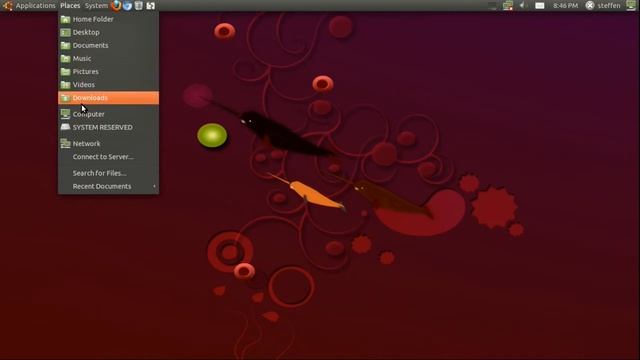Open the volume speaker indicator

[x=522, y=5]
